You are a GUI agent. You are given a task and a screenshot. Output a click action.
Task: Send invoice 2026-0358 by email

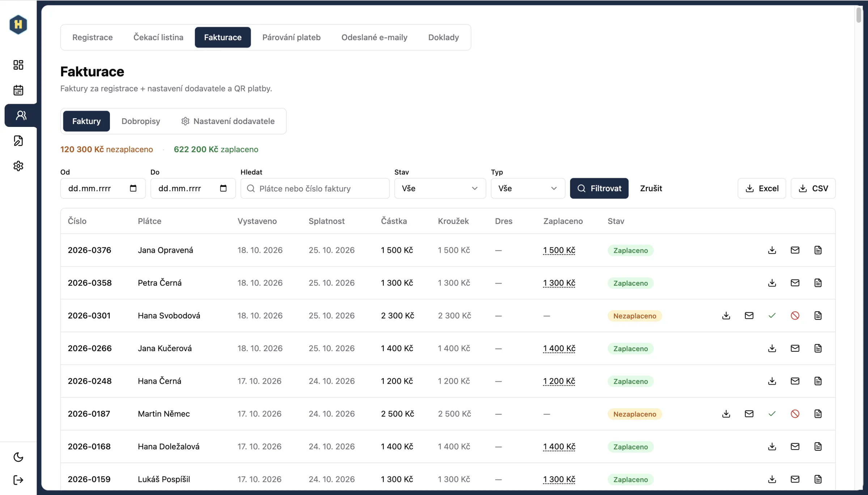(795, 283)
